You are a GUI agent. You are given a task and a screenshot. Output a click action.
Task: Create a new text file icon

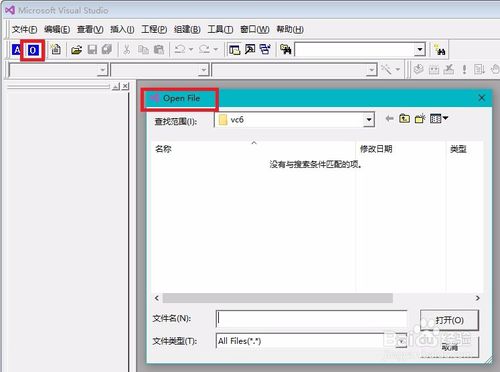point(56,49)
